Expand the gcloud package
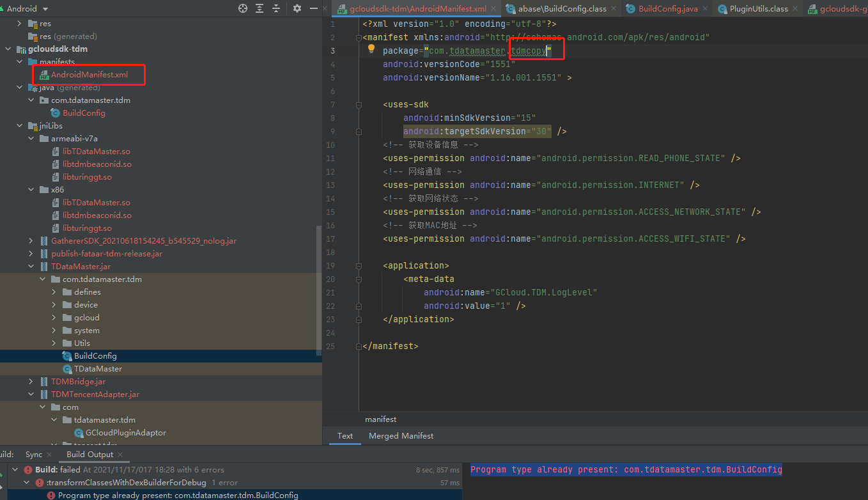 [54, 318]
